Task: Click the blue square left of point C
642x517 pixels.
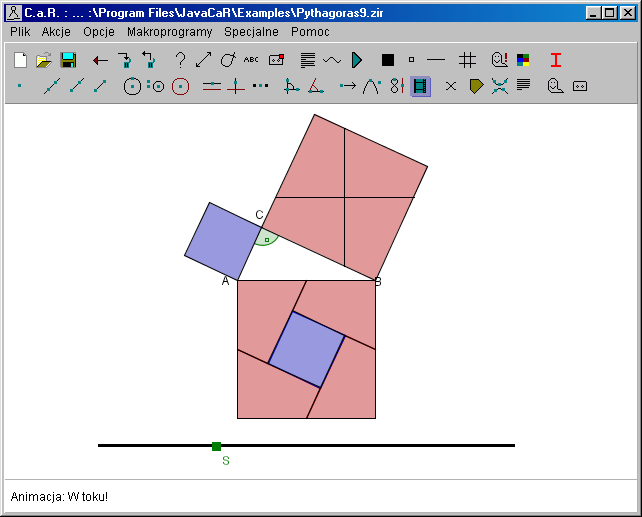Action: pyautogui.click(x=223, y=241)
